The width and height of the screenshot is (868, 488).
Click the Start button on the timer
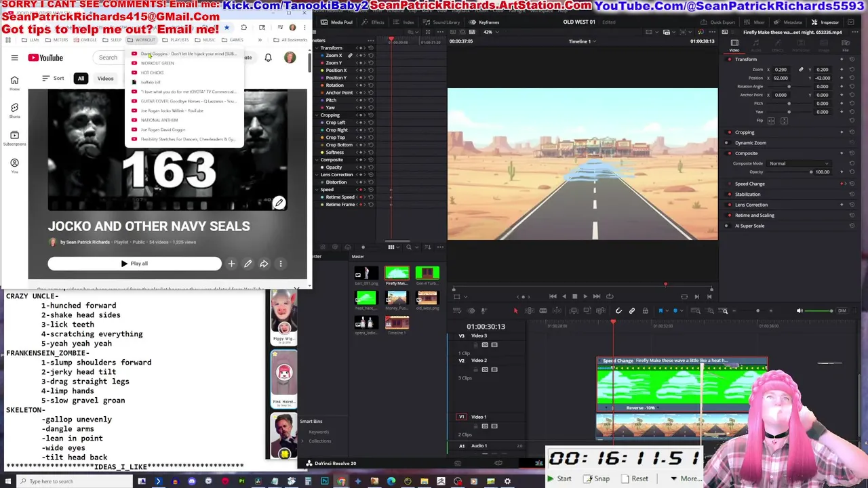pyautogui.click(x=559, y=479)
